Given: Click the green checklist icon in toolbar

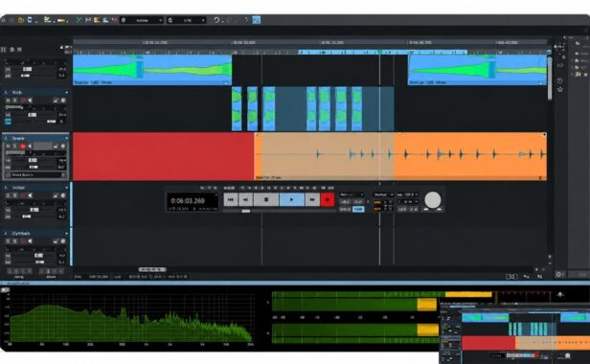Looking at the screenshot, I should click(x=47, y=20).
